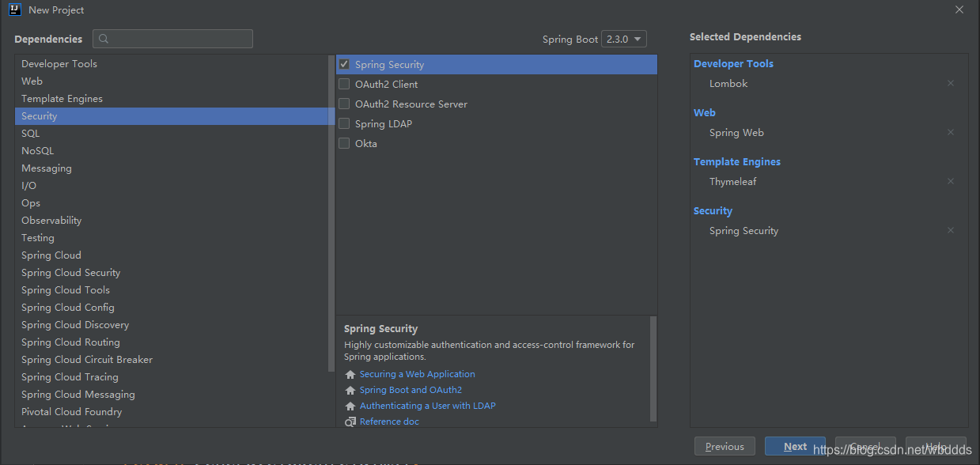980x465 pixels.
Task: Enable the OAuth2 Client checkbox
Action: [344, 83]
